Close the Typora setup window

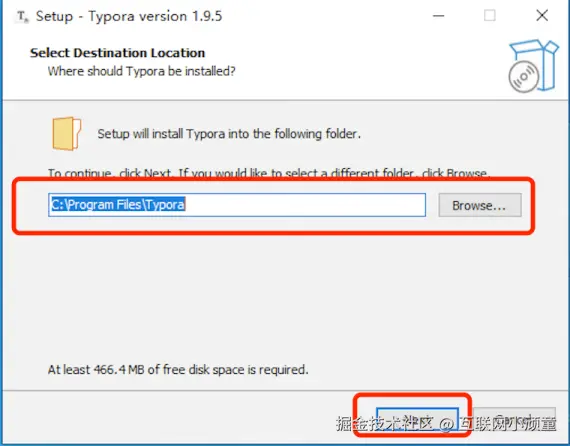(x=542, y=16)
